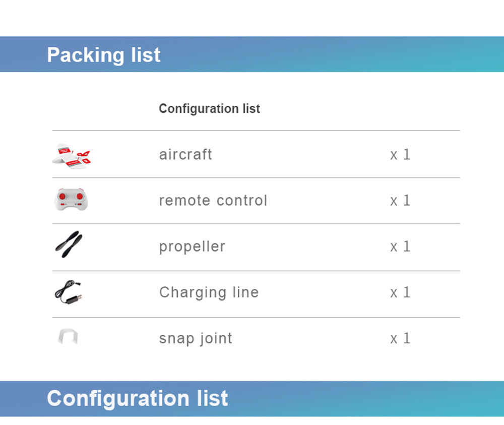Select the 'remote control' text label
Viewport: 504px width, 425px height.
(213, 200)
